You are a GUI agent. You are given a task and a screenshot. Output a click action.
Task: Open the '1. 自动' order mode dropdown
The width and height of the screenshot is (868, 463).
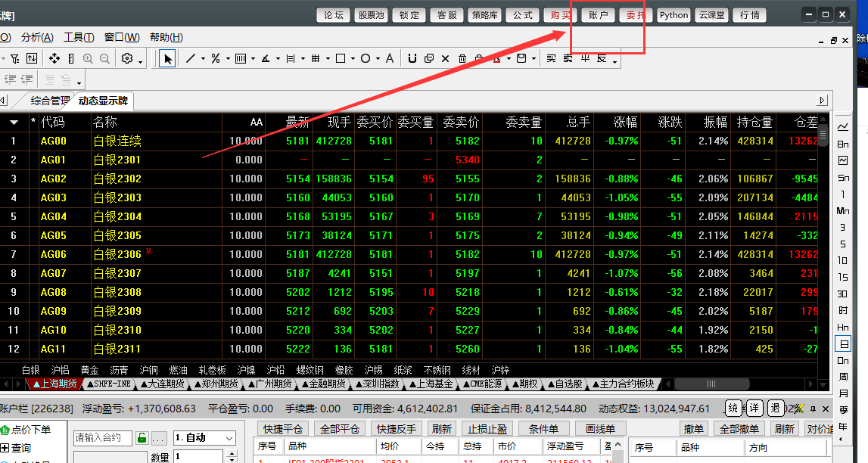[229, 438]
